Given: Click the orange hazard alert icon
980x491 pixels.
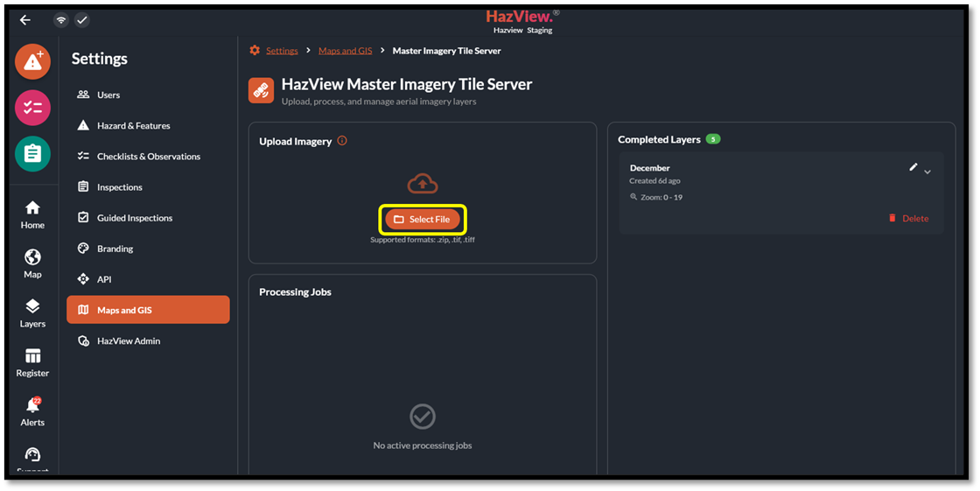Looking at the screenshot, I should [32, 62].
